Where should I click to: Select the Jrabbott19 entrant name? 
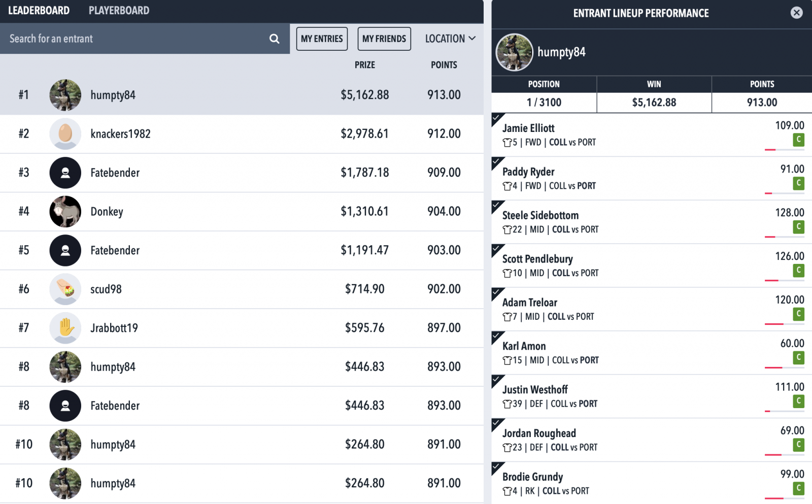[114, 328]
